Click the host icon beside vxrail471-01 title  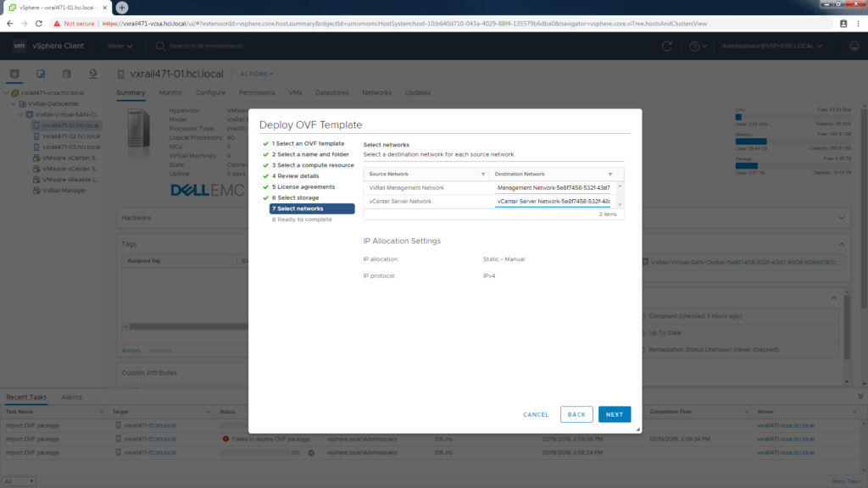pyautogui.click(x=120, y=75)
